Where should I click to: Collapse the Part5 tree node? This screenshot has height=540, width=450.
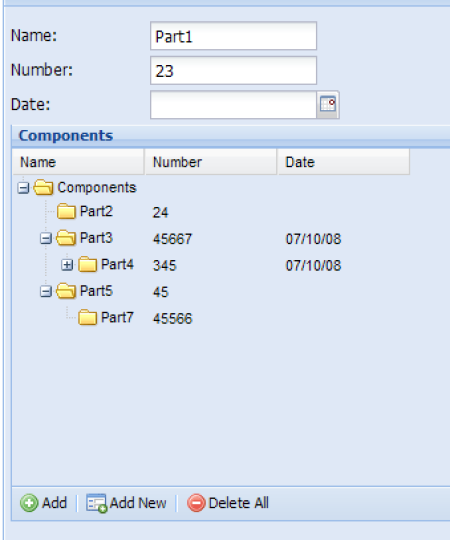[x=45, y=291]
